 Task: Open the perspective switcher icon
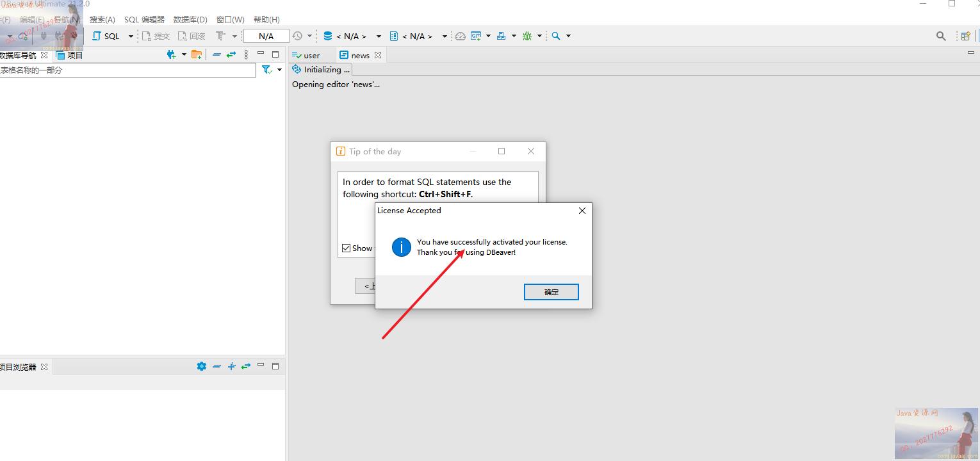(965, 36)
